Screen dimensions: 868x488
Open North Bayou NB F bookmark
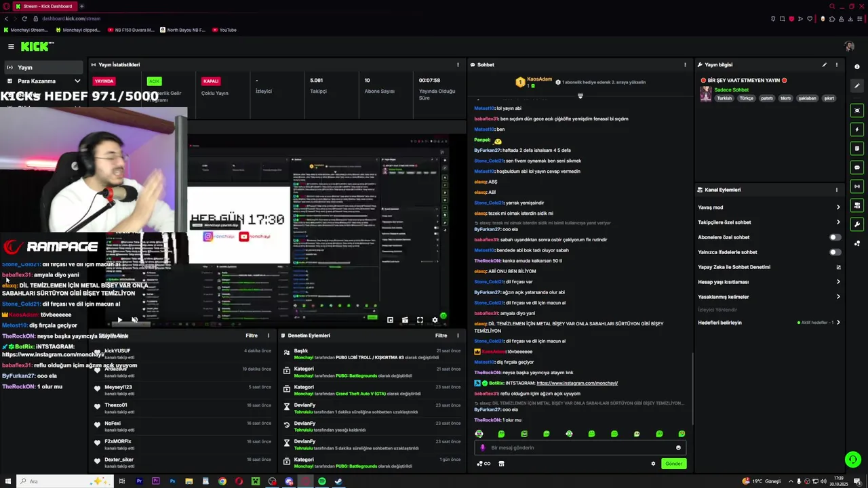(x=182, y=30)
